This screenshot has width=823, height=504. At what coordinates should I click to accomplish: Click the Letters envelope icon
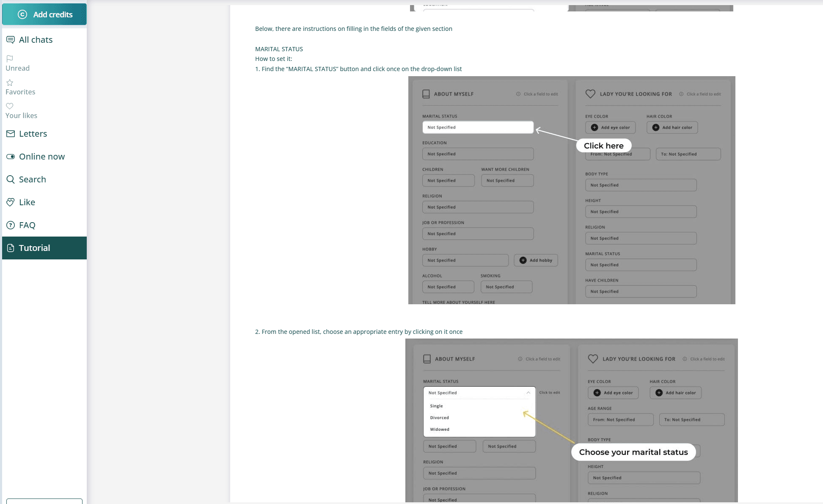11,134
